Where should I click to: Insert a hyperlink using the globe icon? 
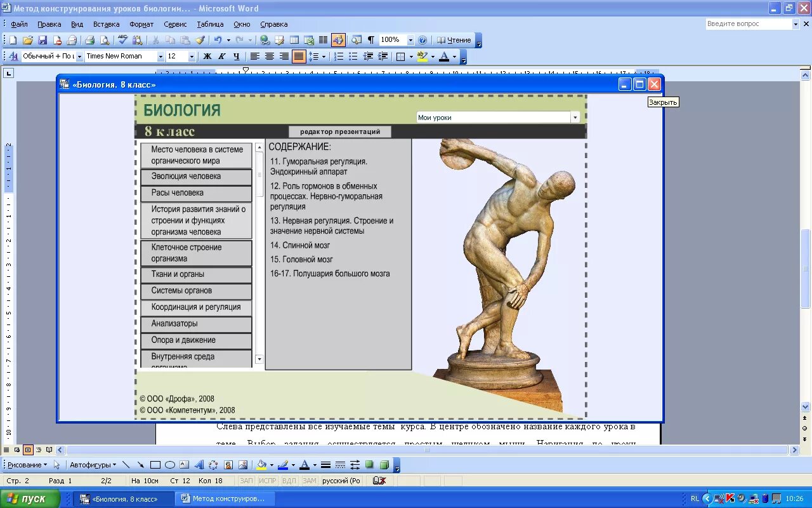pyautogui.click(x=265, y=40)
